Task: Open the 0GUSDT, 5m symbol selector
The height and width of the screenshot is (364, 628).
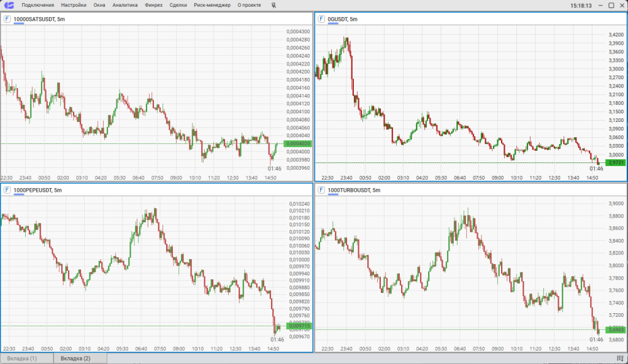Action: pyautogui.click(x=342, y=19)
